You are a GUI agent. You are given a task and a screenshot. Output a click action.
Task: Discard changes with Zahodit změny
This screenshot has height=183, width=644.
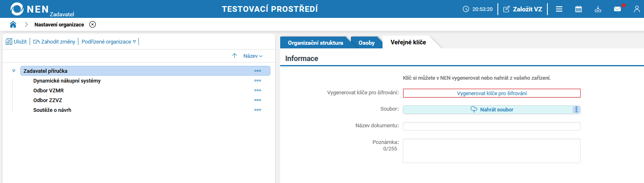click(54, 41)
